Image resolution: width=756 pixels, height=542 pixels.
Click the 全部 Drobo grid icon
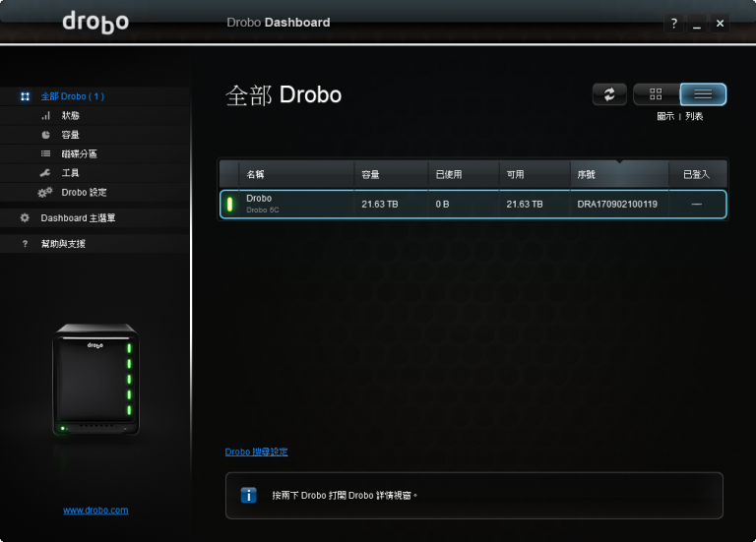[x=25, y=96]
